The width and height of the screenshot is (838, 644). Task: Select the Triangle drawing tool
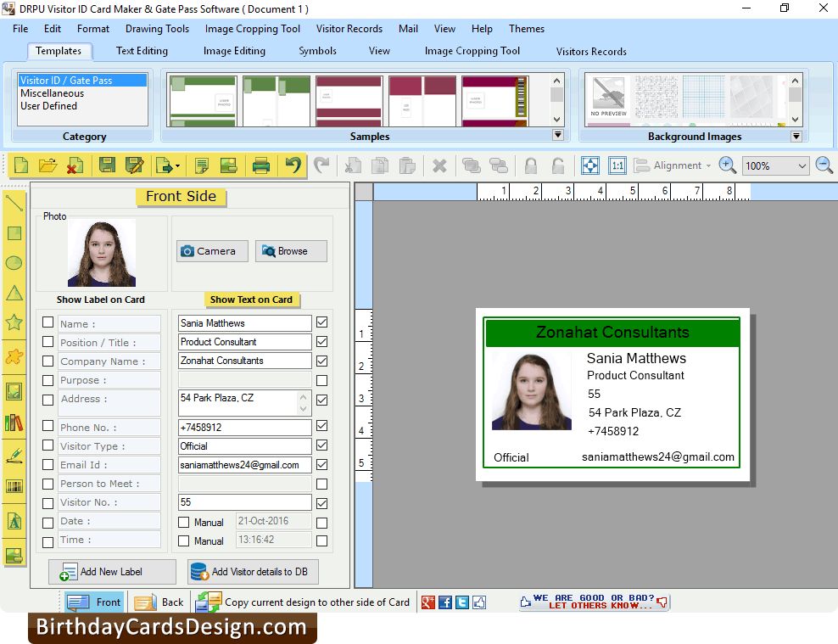(14, 293)
